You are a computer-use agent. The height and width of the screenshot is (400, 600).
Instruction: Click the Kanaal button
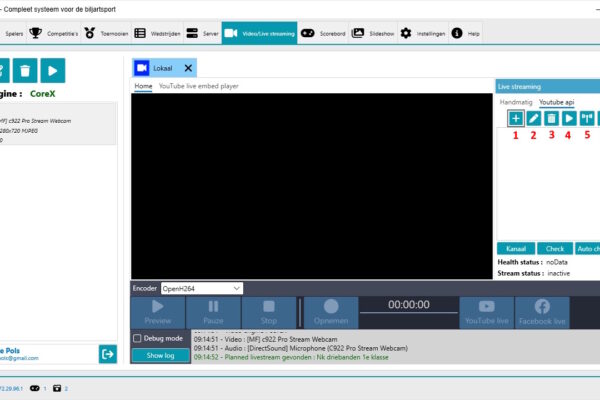(x=515, y=248)
